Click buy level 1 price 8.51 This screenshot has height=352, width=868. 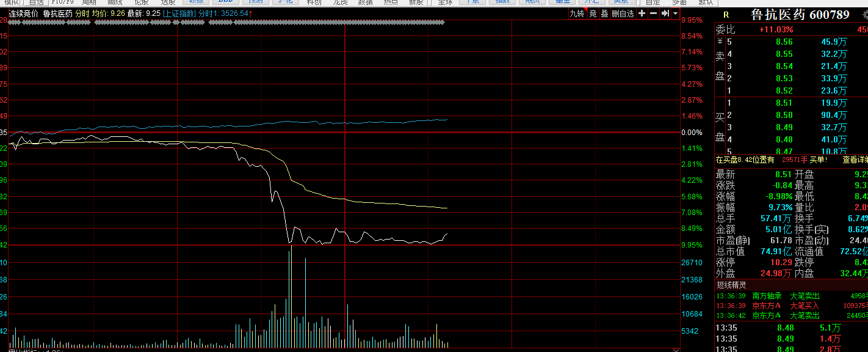coord(784,103)
